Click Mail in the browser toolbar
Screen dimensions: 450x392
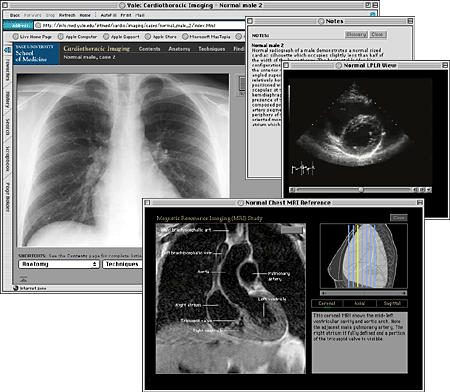[140, 15]
